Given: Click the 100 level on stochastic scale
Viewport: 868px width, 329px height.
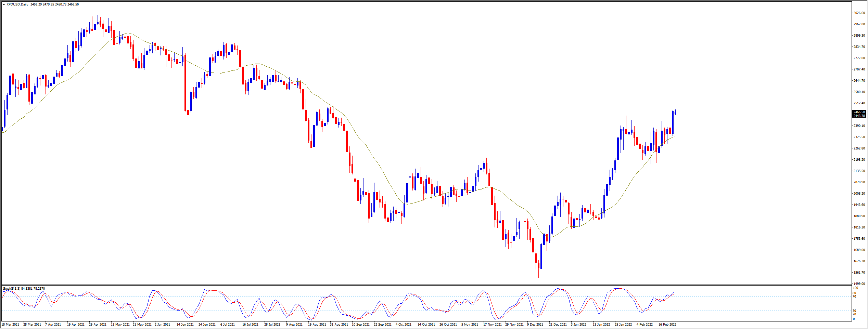Looking at the screenshot, I should tap(855, 288).
